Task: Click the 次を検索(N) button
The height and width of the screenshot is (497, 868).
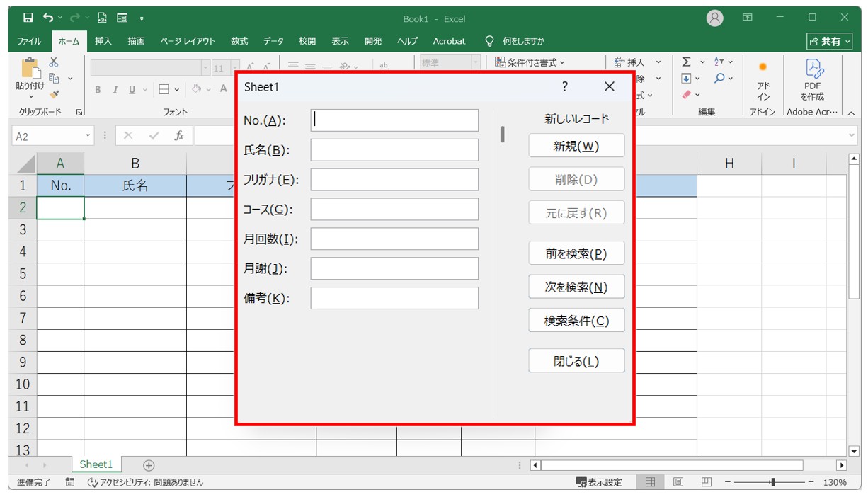Action: click(x=576, y=287)
